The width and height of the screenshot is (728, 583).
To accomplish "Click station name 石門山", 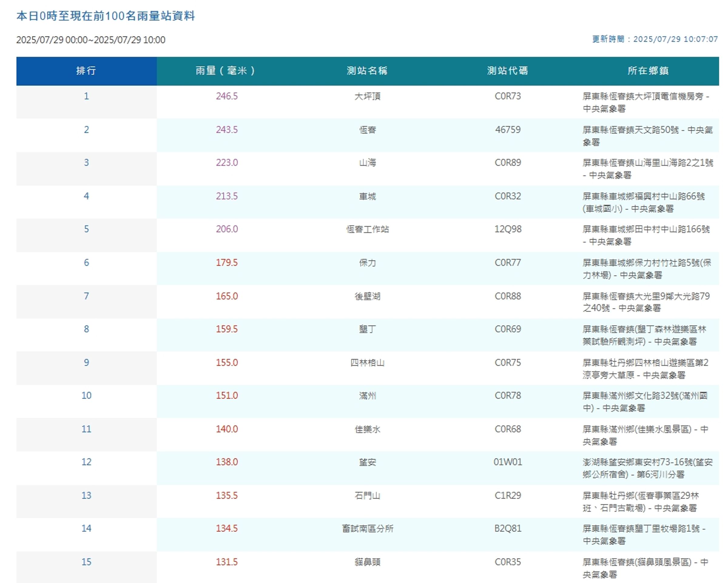I will [367, 496].
